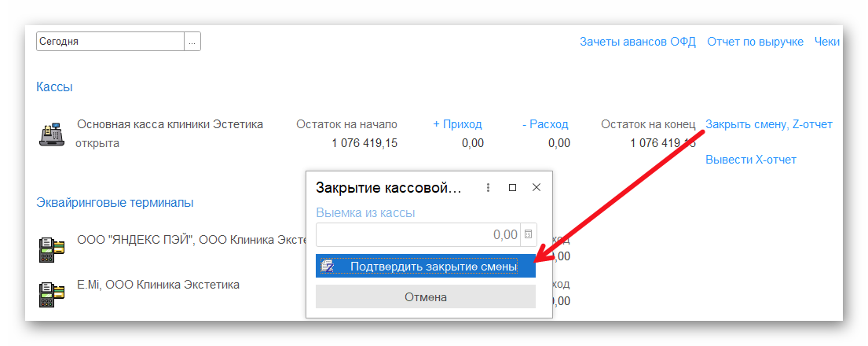Click the terminal icon beside E.Mi

[x=52, y=294]
